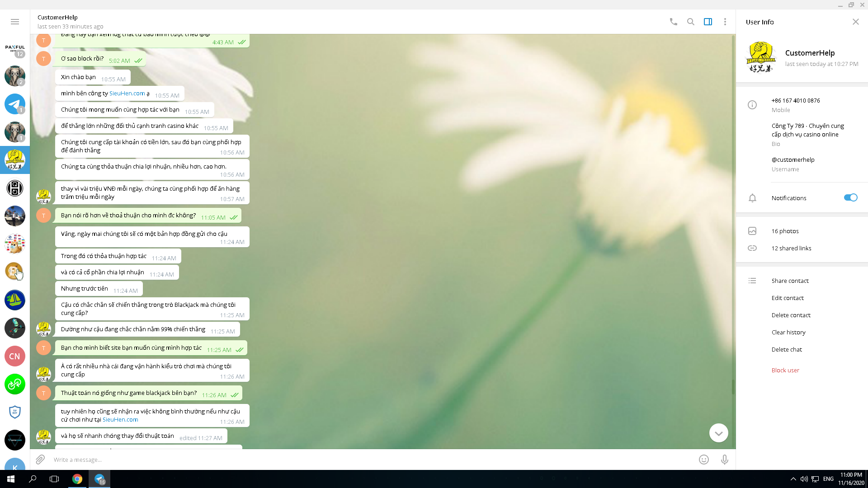Image resolution: width=868 pixels, height=488 pixels.
Task: Start a voice call with CustomerHelp
Action: [673, 22]
